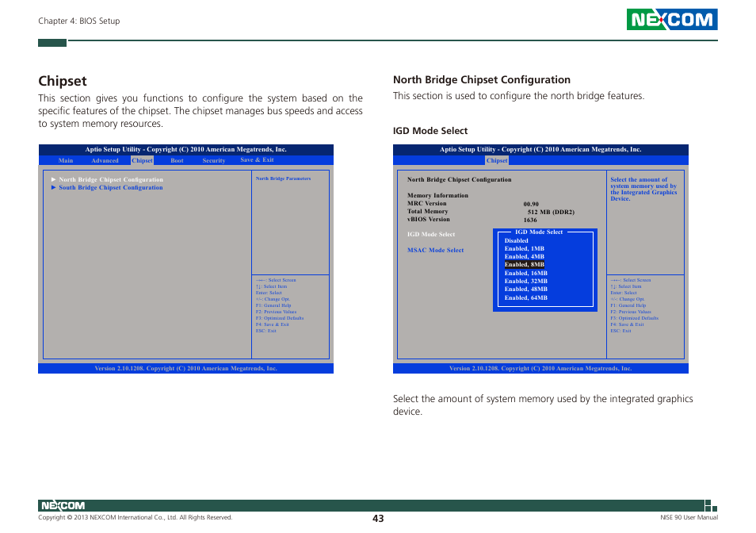Click the 512 MB (DDR2) value
This screenshot has height=533, width=756.
click(x=551, y=212)
